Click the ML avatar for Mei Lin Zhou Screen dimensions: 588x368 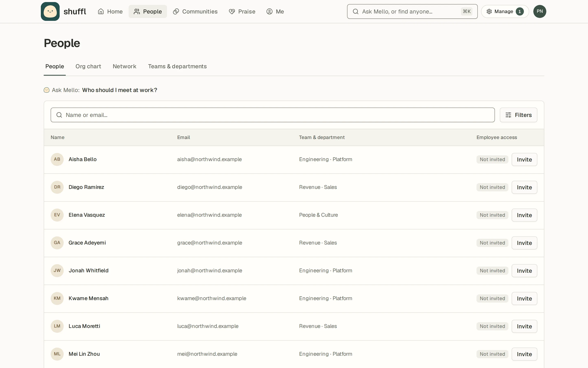[x=57, y=354]
